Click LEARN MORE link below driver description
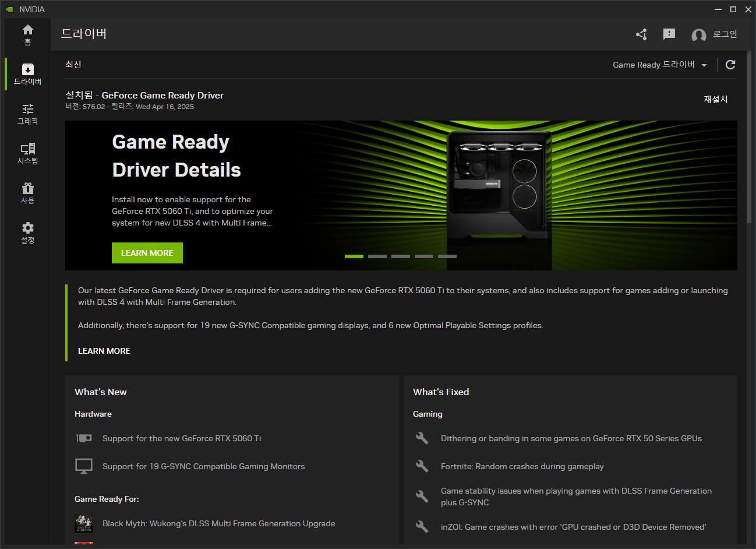756x549 pixels. coord(104,351)
